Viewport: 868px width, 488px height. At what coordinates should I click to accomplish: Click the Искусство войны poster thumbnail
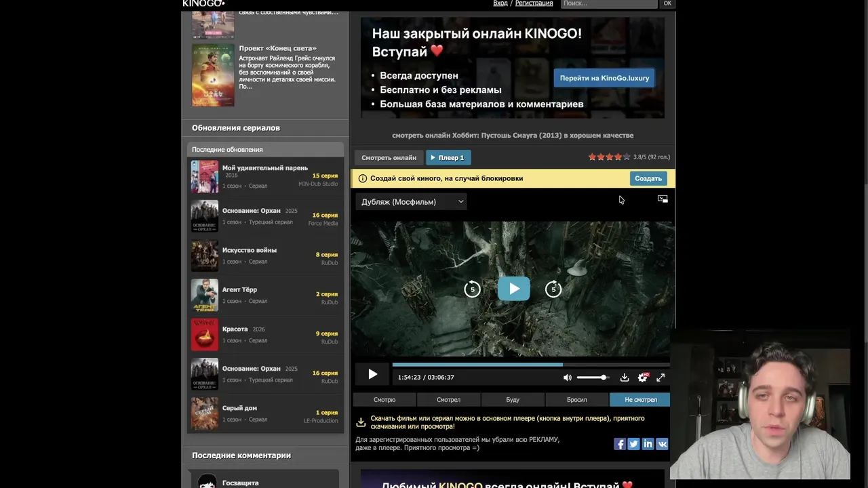(205, 256)
